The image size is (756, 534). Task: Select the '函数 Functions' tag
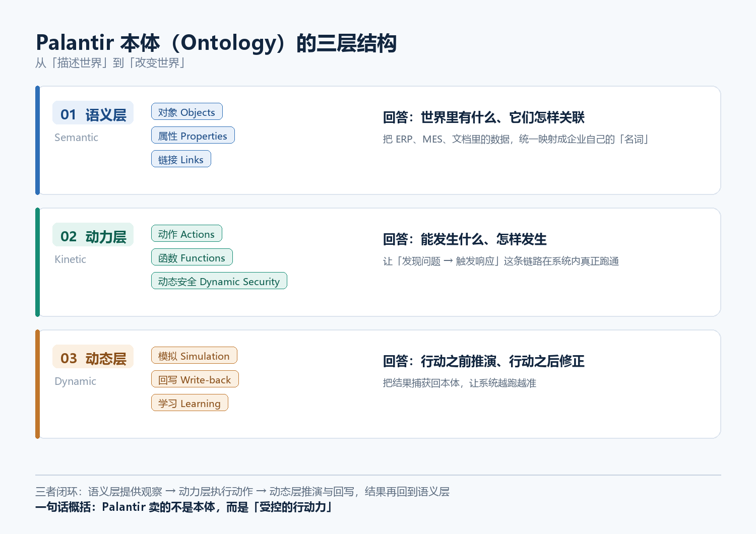pos(192,257)
